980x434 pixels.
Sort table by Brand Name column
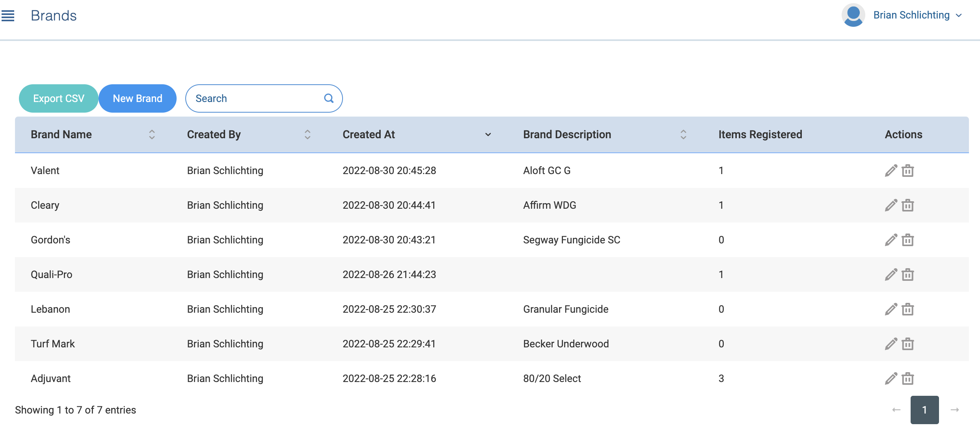coord(152,135)
